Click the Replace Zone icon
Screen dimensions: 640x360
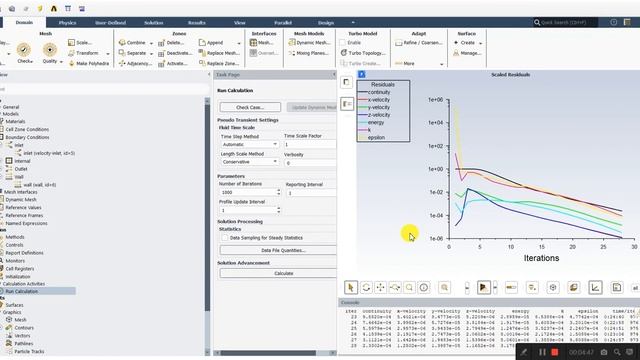[202, 63]
